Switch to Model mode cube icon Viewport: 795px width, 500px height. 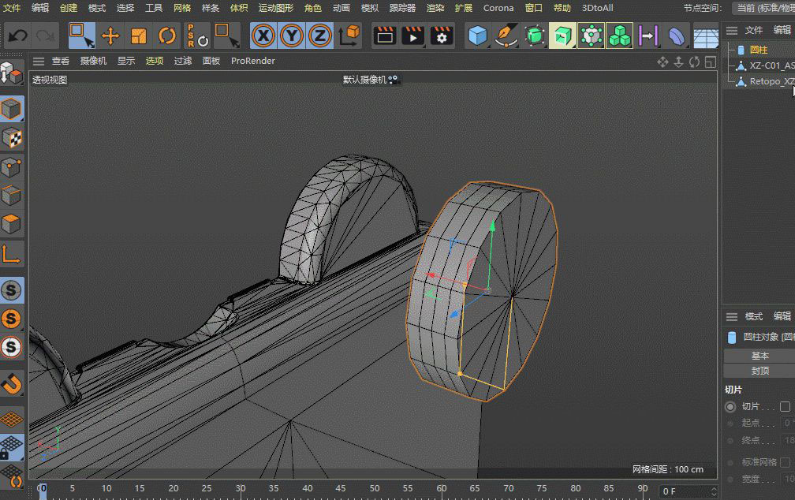[12, 109]
